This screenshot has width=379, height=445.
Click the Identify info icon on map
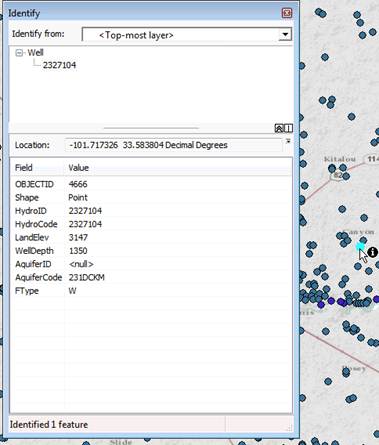(x=373, y=252)
